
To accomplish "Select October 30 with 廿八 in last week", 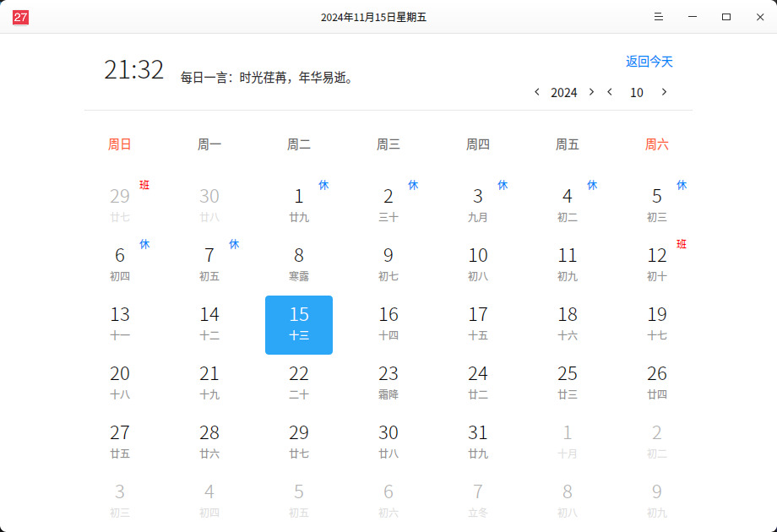I will click(x=388, y=442).
